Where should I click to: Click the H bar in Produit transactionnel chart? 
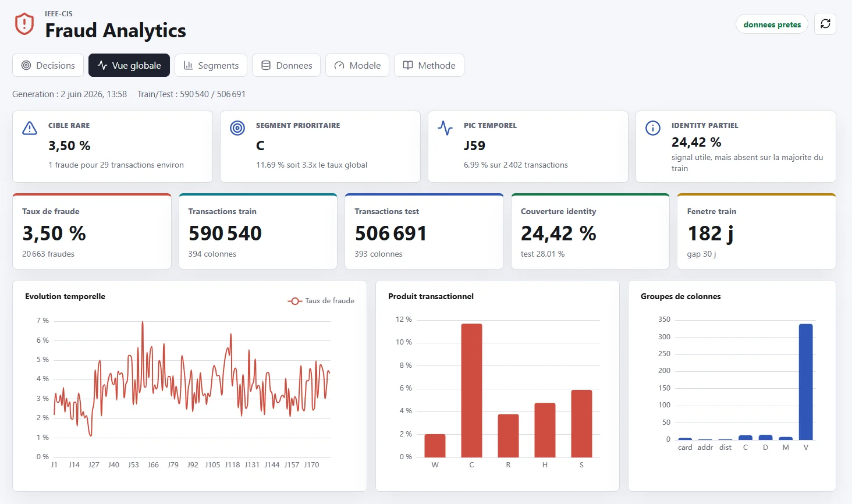coord(545,430)
